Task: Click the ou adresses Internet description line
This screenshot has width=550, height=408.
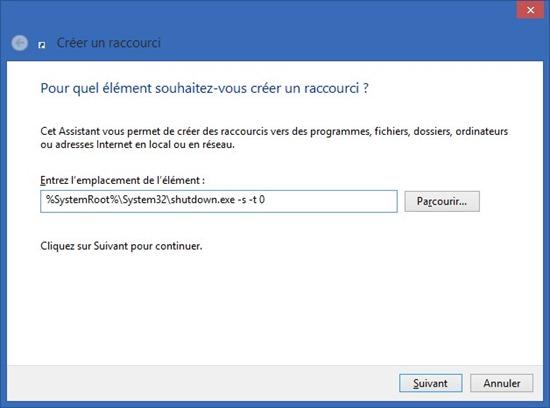Action: tap(137, 145)
